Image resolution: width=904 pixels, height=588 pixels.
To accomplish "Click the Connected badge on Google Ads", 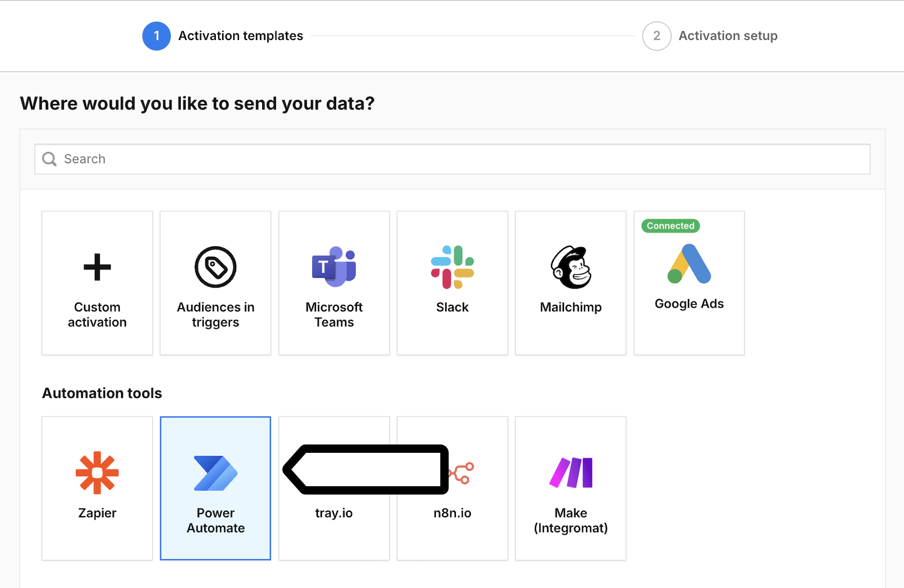I will [671, 226].
